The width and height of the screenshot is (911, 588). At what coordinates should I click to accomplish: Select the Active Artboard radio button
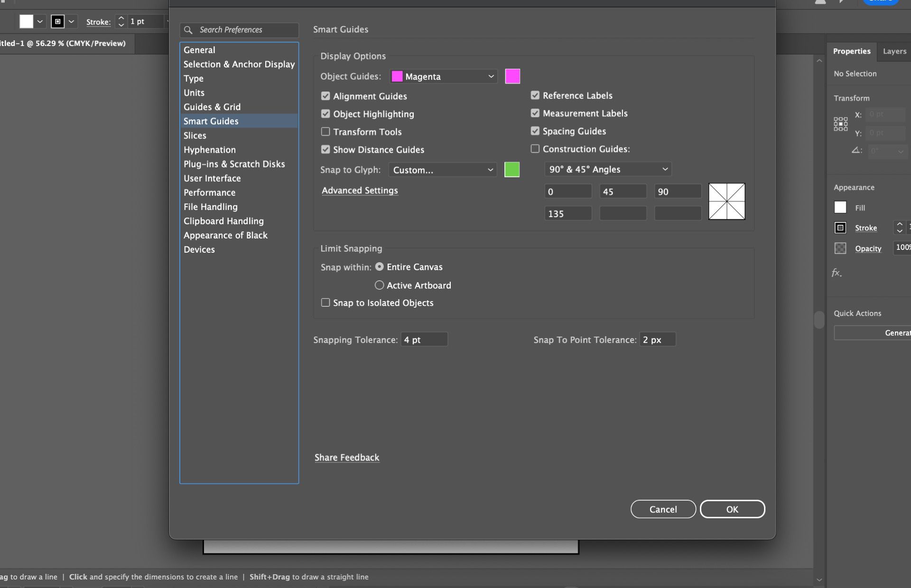tap(379, 285)
